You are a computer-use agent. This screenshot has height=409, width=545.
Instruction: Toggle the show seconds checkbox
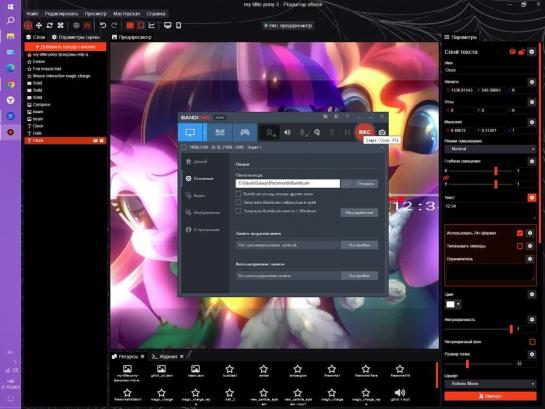click(520, 246)
